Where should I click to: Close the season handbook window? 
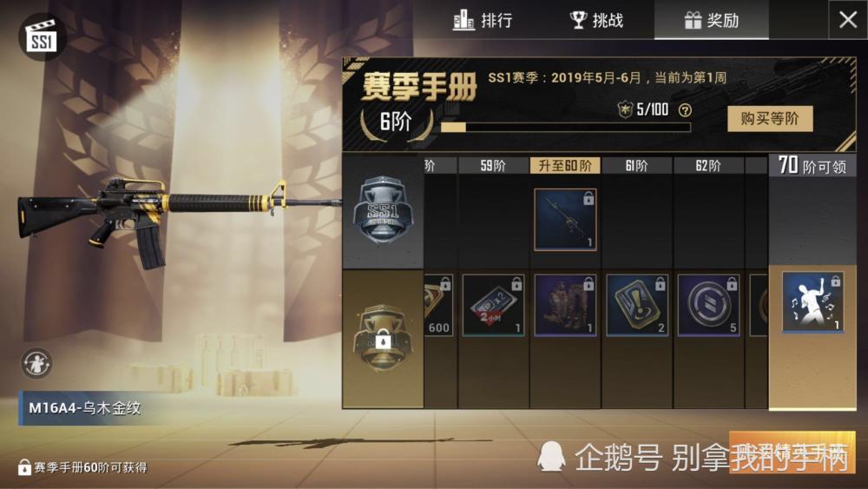[847, 20]
